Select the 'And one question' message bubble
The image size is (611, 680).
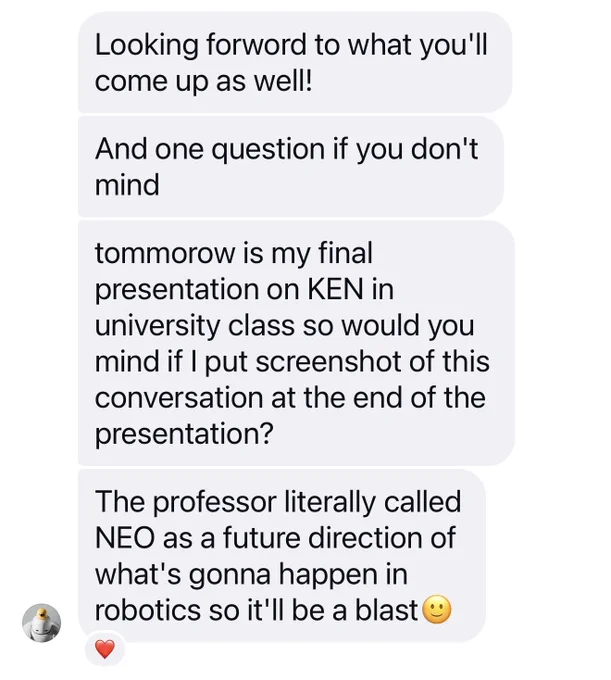point(291,167)
